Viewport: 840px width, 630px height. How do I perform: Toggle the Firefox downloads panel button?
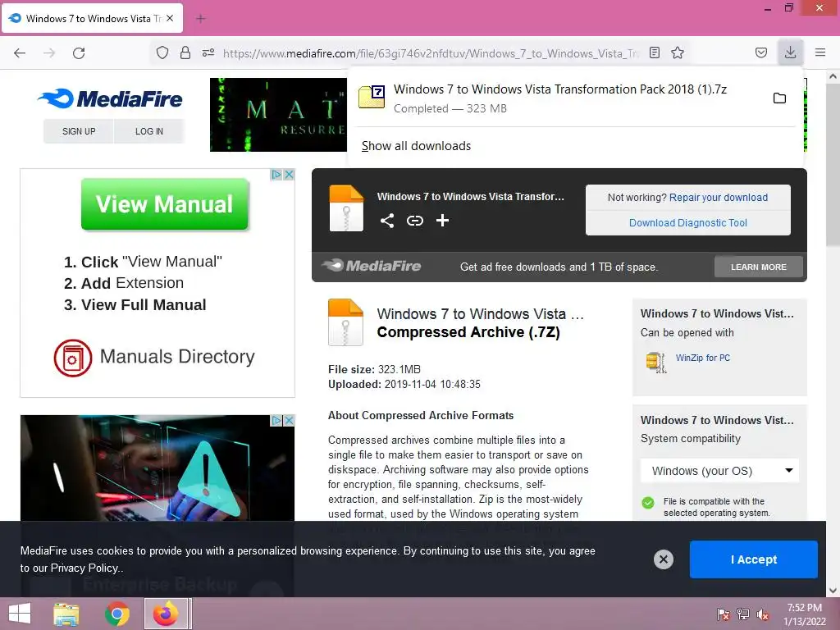(790, 52)
